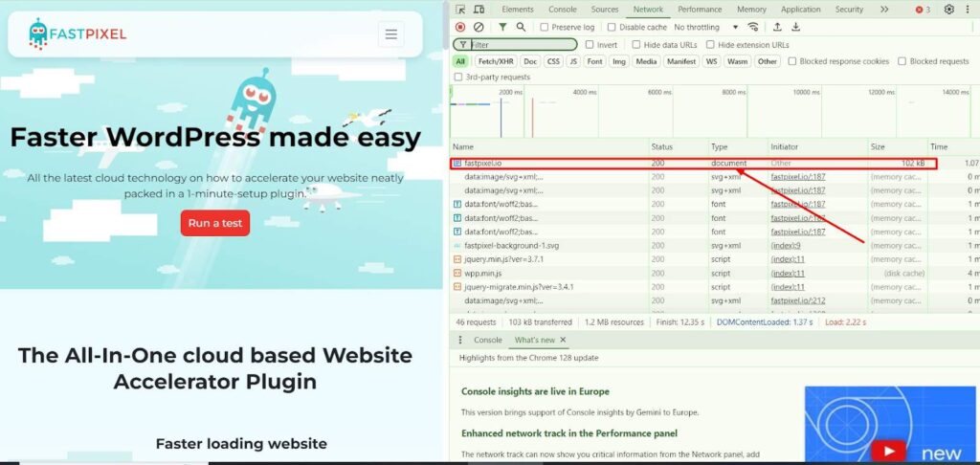Viewport: 980px width, 465px height.
Task: Switch to the Performance tab
Action: 700,10
